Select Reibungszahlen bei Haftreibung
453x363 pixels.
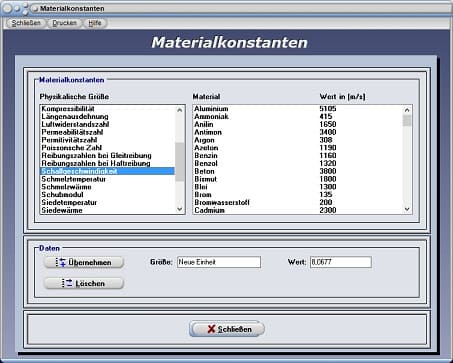tap(107, 163)
